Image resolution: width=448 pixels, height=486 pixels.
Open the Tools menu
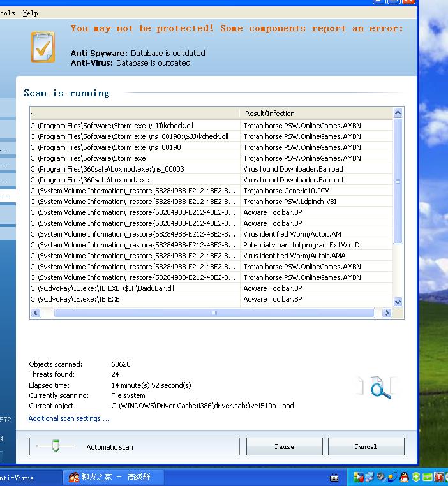click(x=7, y=13)
